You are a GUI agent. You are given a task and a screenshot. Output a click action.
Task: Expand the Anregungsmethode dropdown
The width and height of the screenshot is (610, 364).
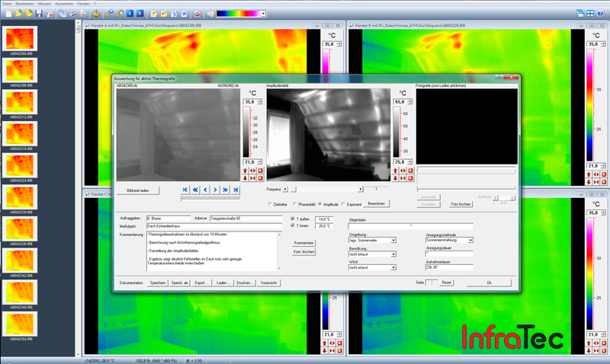click(x=471, y=240)
